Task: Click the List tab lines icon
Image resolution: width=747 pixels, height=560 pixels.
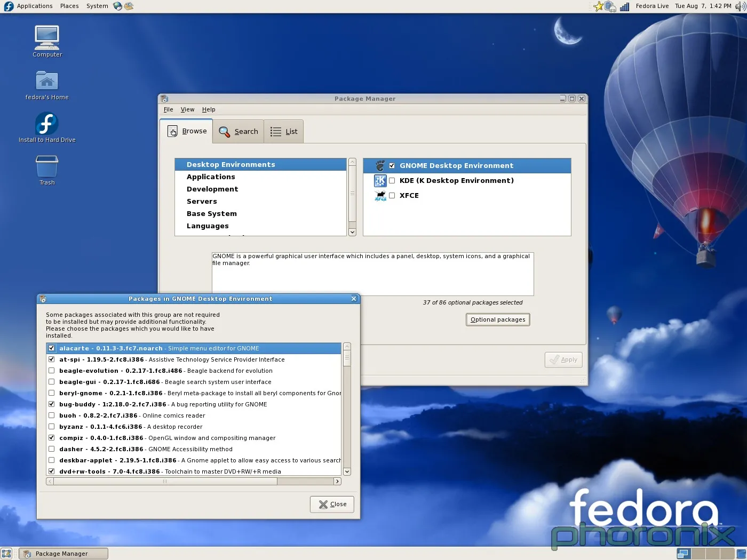Action: click(275, 132)
